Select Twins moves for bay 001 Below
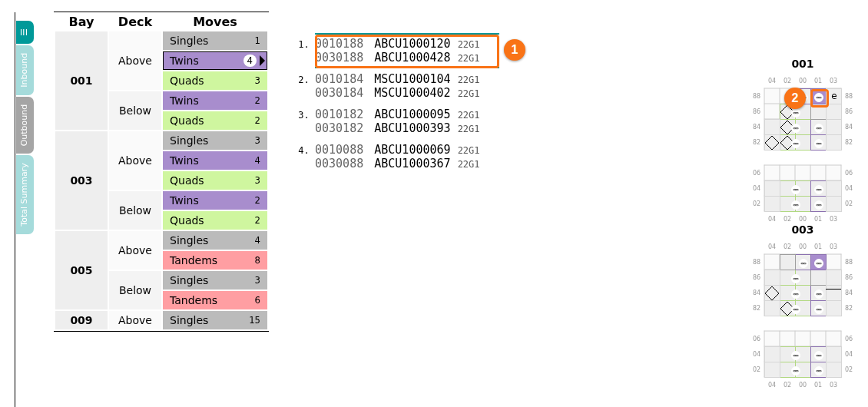Image resolution: width=868 pixels, height=407 pixels. click(x=215, y=101)
